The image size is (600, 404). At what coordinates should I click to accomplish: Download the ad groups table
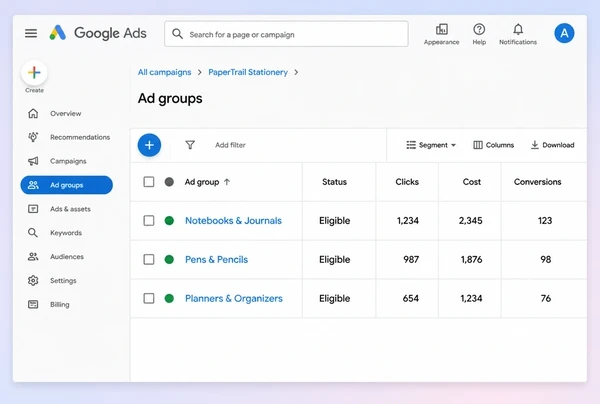(x=553, y=145)
